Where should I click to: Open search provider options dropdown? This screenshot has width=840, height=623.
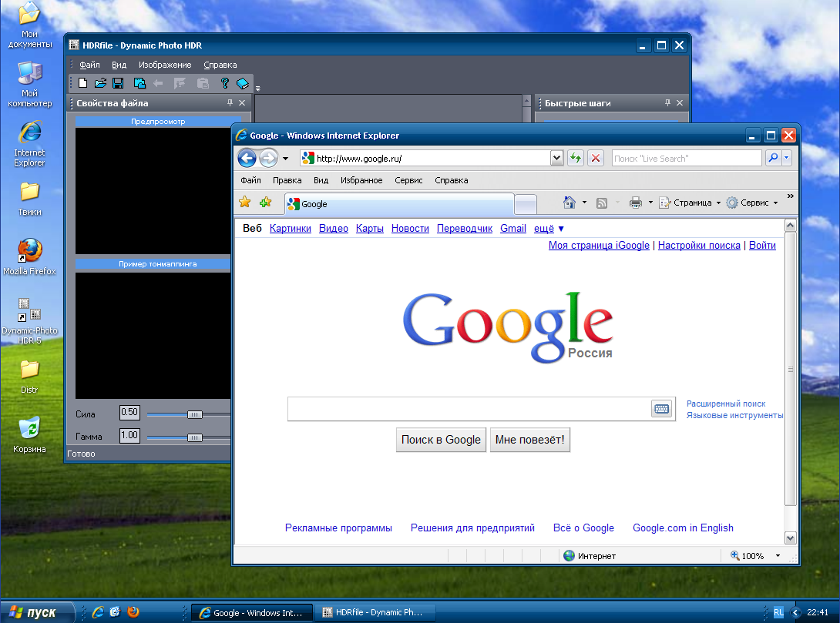click(x=786, y=158)
